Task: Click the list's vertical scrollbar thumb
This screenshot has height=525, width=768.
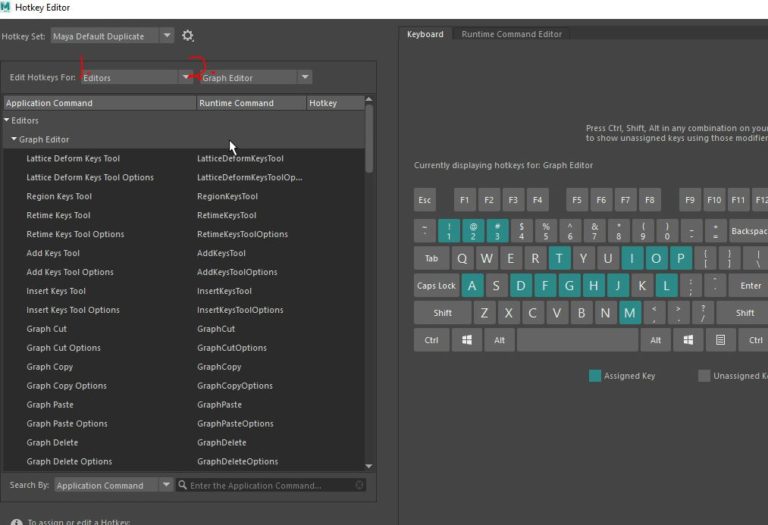Action: tap(369, 139)
